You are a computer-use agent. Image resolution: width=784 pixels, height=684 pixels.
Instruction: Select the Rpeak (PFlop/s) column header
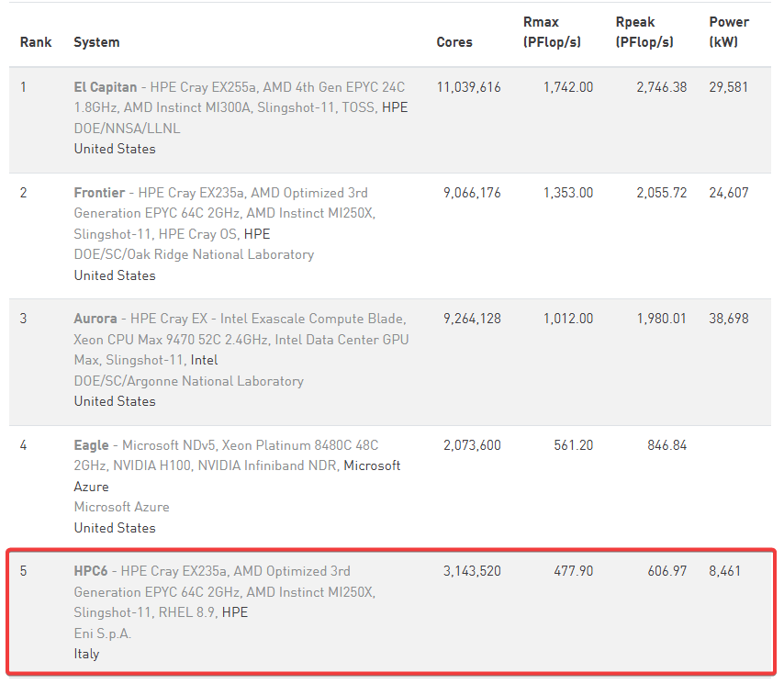[644, 32]
